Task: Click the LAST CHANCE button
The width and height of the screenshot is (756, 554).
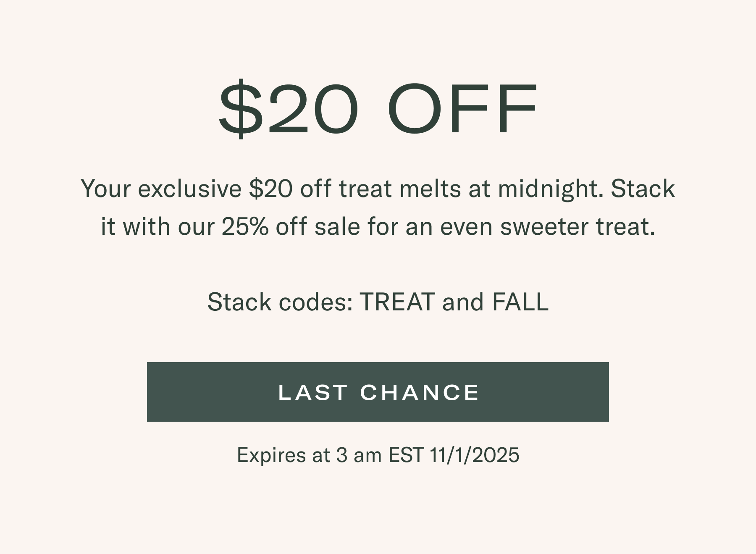Action: coord(378,392)
